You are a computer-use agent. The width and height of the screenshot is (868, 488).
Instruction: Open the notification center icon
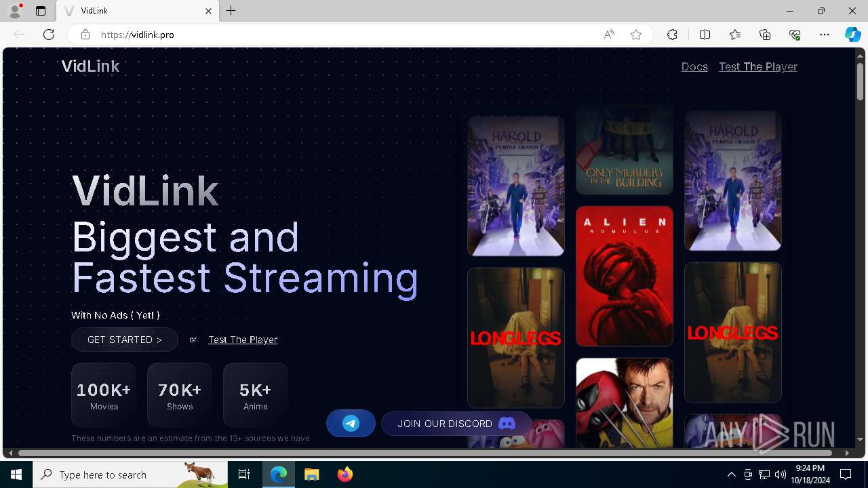(846, 474)
